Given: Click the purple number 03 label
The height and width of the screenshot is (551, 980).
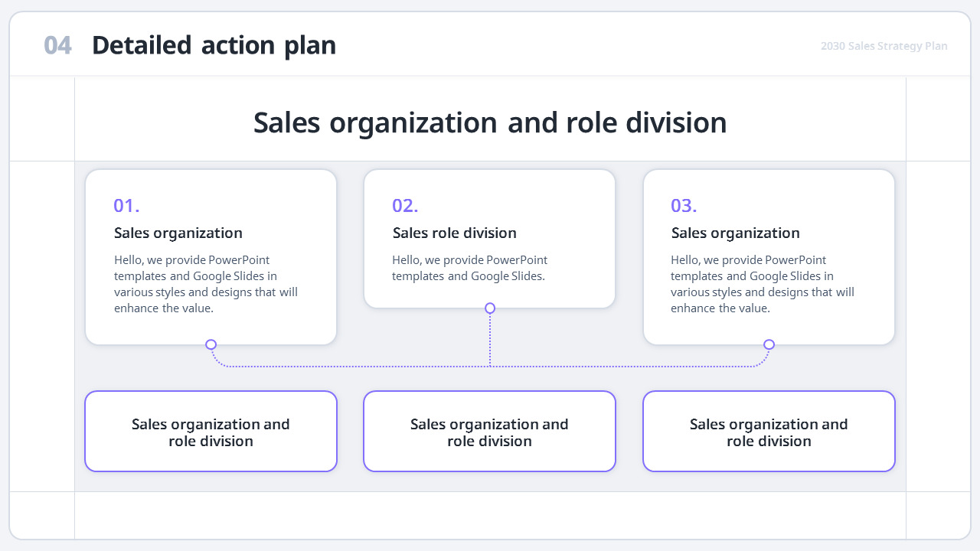Looking at the screenshot, I should click(x=684, y=205).
